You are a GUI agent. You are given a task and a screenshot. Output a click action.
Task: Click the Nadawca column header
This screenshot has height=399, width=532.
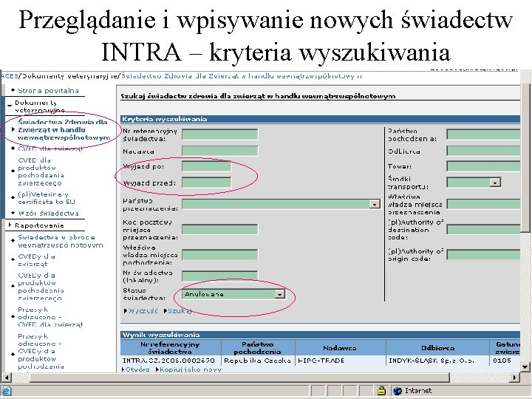(340, 348)
